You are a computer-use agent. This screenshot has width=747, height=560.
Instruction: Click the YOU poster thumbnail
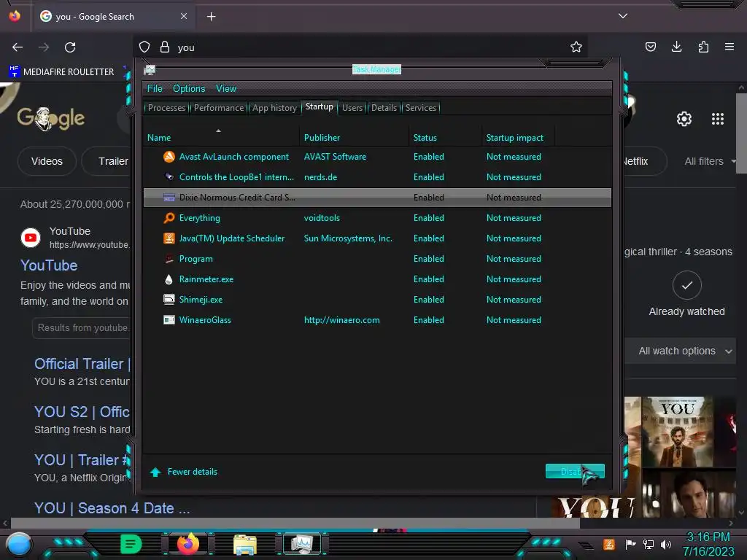coord(677,432)
